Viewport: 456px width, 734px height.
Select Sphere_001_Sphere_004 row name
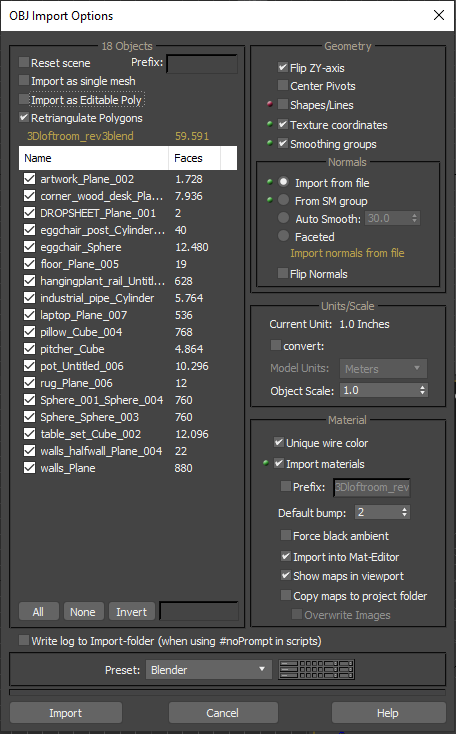tap(102, 400)
